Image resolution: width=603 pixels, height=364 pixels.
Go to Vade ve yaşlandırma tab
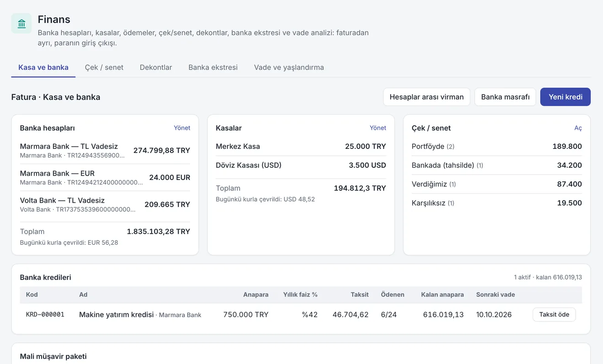tap(289, 67)
